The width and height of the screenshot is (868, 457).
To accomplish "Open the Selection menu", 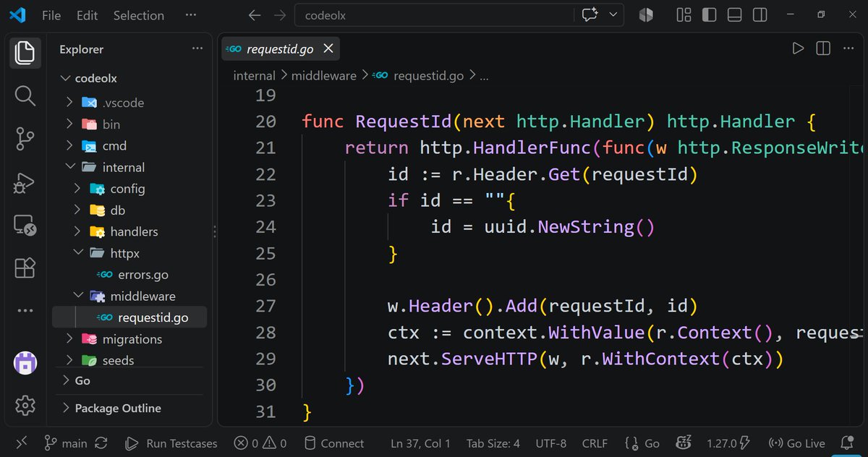I will point(138,15).
